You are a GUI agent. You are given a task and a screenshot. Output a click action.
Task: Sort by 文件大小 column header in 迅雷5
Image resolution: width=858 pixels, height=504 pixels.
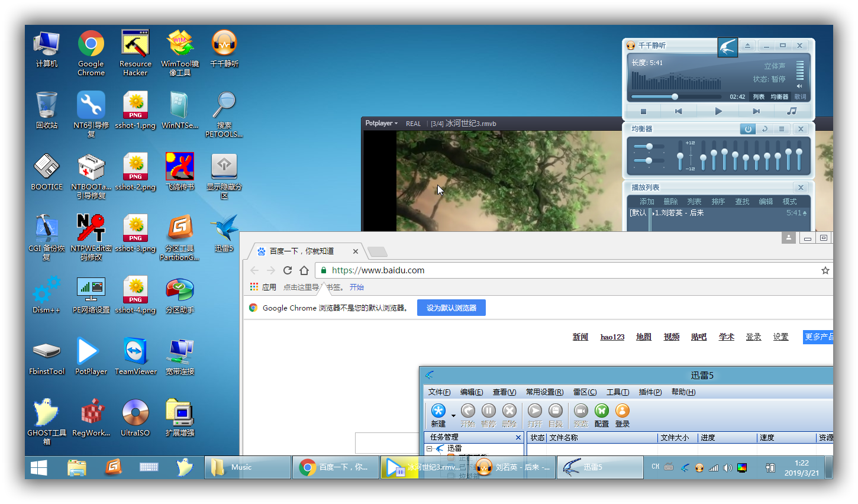(x=678, y=438)
